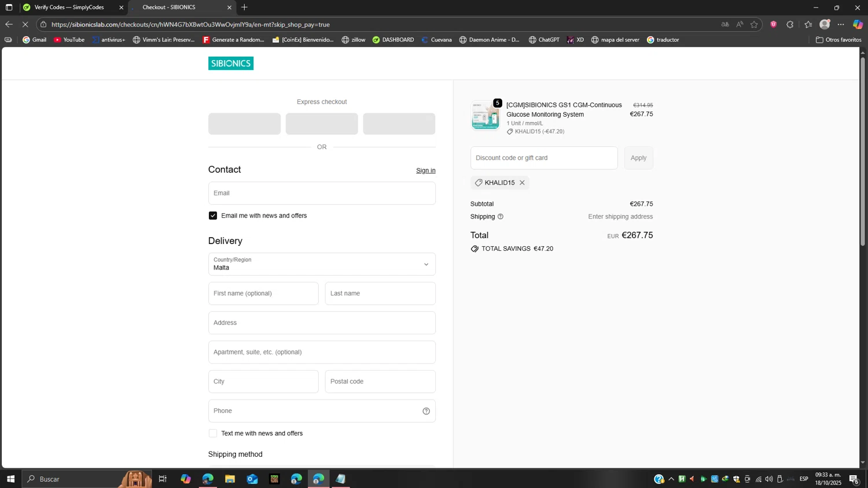
Task: Close the Checkout - SIBIONICS tab
Action: 229,8
